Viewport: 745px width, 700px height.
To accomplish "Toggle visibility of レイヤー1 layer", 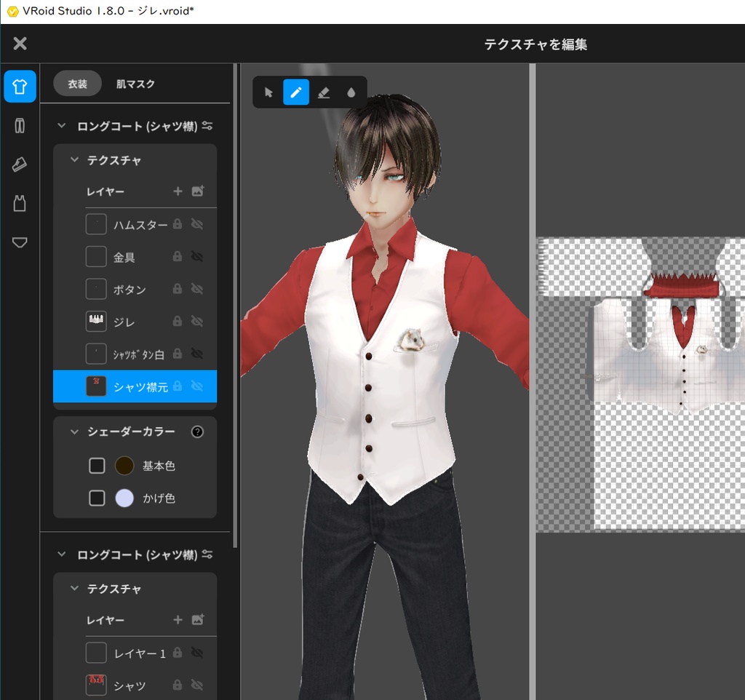I will coord(197,653).
